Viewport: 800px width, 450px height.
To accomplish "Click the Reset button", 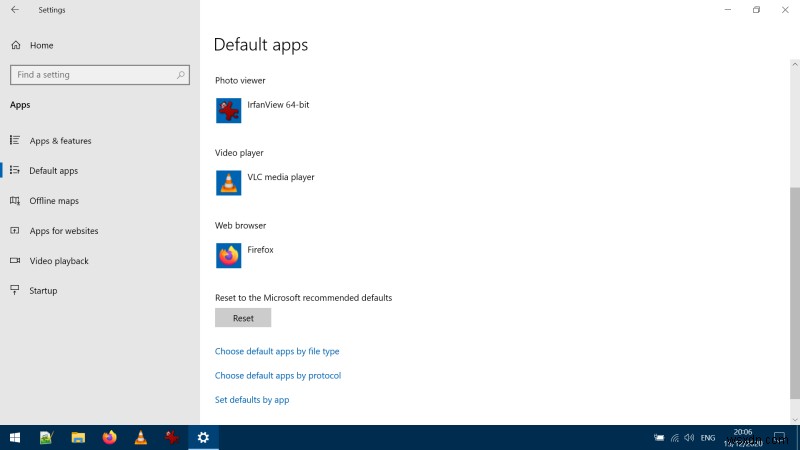I will pyautogui.click(x=243, y=318).
